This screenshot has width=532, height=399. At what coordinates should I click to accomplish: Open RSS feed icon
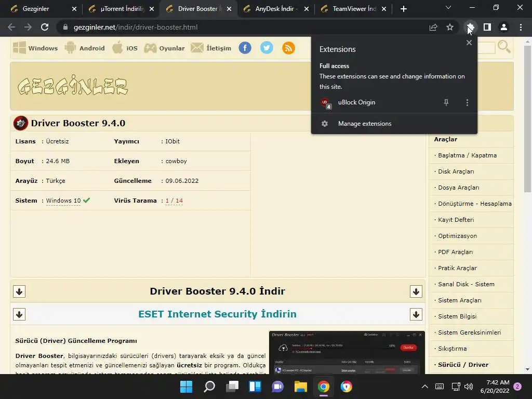click(x=288, y=48)
